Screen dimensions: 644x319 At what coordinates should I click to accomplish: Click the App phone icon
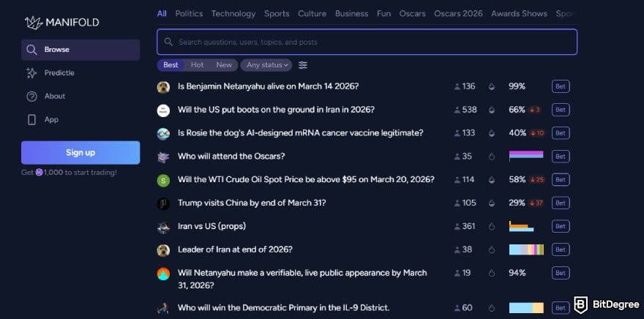31,120
